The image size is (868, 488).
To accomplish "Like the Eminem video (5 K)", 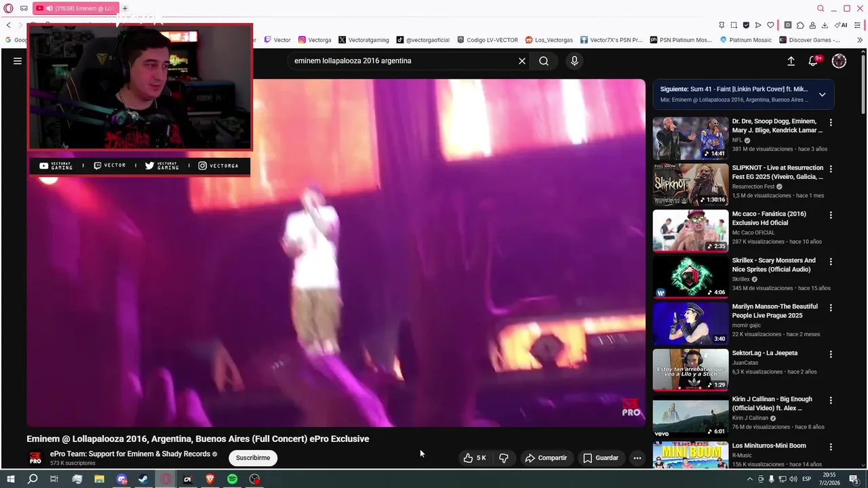I will (x=475, y=457).
